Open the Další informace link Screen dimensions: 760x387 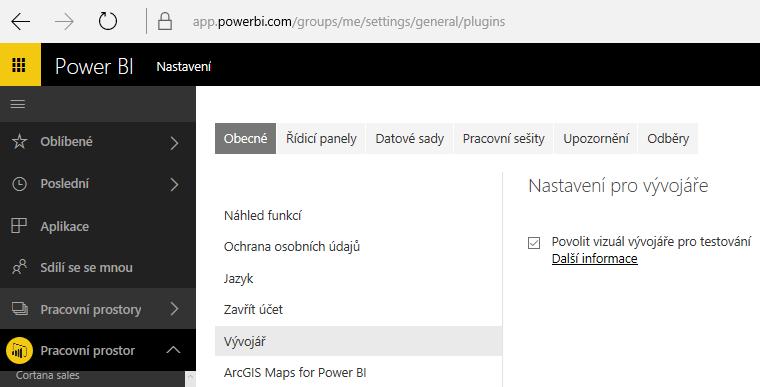pos(595,258)
